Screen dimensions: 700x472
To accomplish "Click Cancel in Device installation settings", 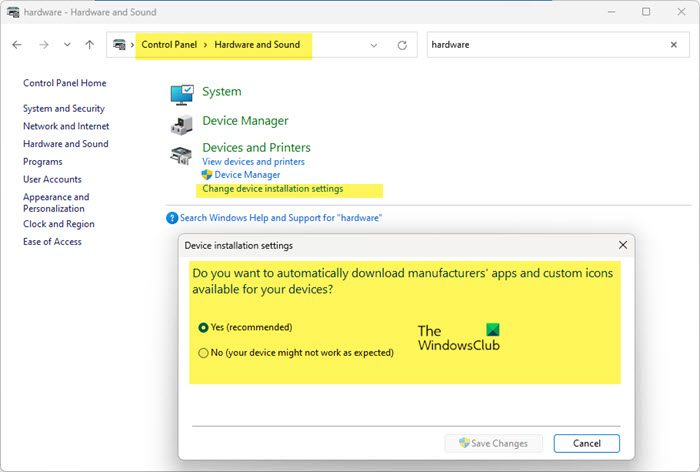I will coord(586,443).
